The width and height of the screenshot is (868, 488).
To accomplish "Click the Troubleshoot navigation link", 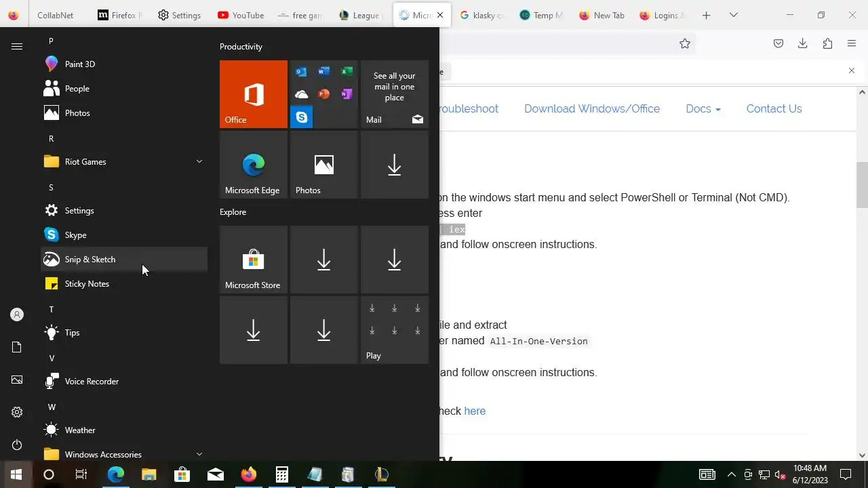I will pos(469,108).
